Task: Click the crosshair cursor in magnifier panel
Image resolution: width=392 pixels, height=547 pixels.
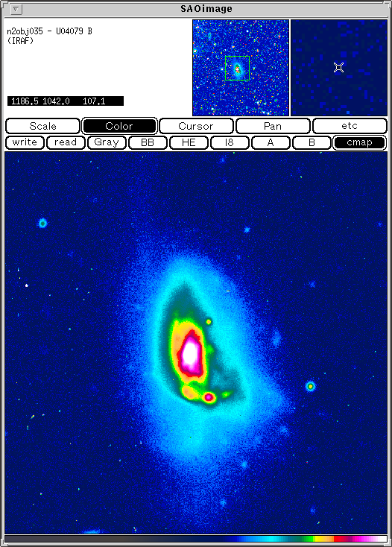Action: coord(338,67)
